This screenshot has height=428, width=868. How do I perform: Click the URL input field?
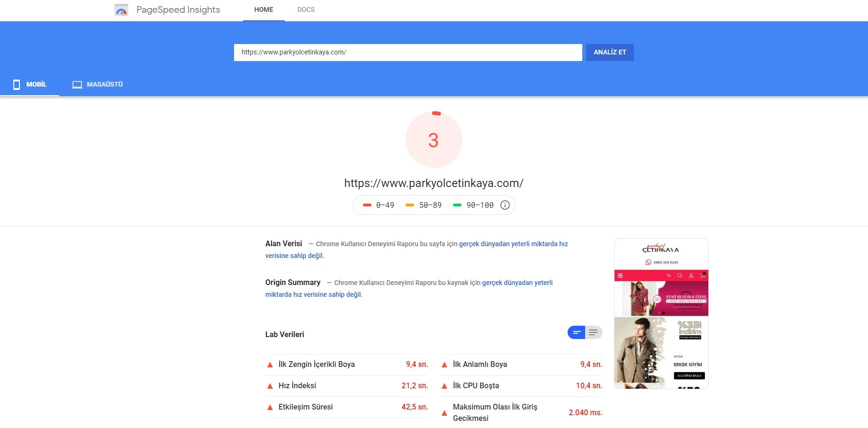coord(408,53)
